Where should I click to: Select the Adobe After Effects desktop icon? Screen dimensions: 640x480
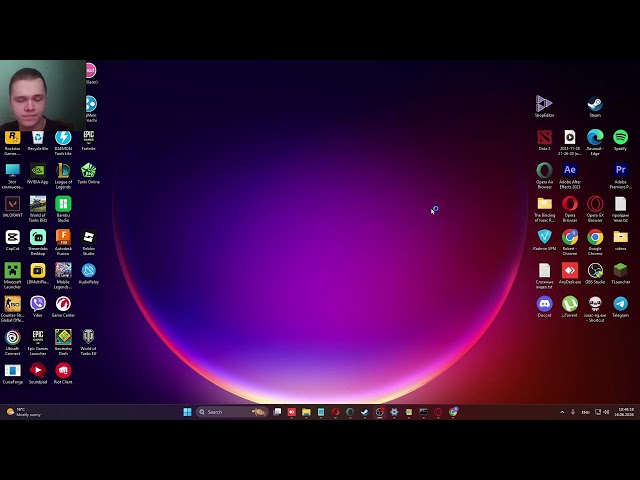click(x=569, y=176)
